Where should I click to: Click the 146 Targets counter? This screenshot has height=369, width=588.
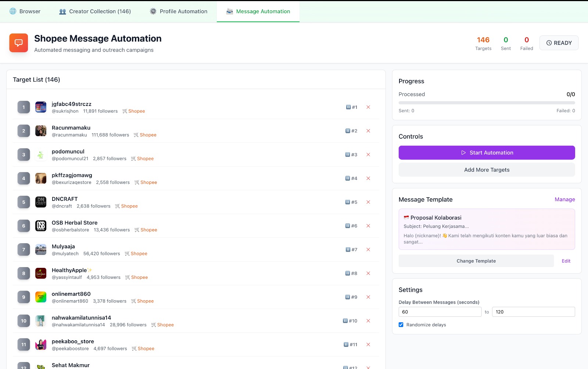coord(483,43)
